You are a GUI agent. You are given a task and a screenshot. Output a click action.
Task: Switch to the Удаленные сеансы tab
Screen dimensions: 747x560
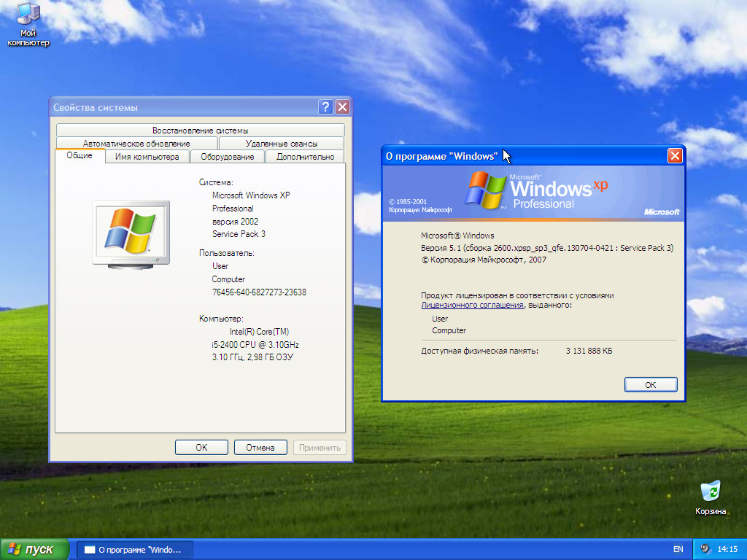point(282,143)
